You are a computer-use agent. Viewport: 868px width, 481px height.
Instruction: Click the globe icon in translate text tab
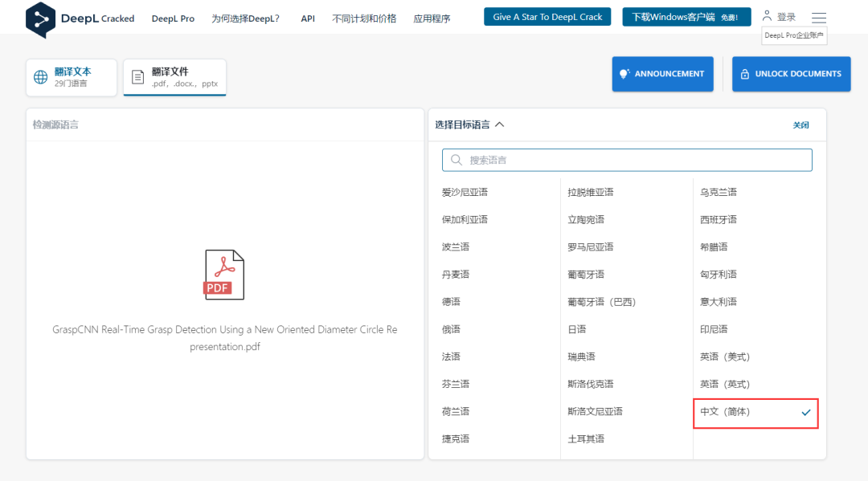click(40, 77)
